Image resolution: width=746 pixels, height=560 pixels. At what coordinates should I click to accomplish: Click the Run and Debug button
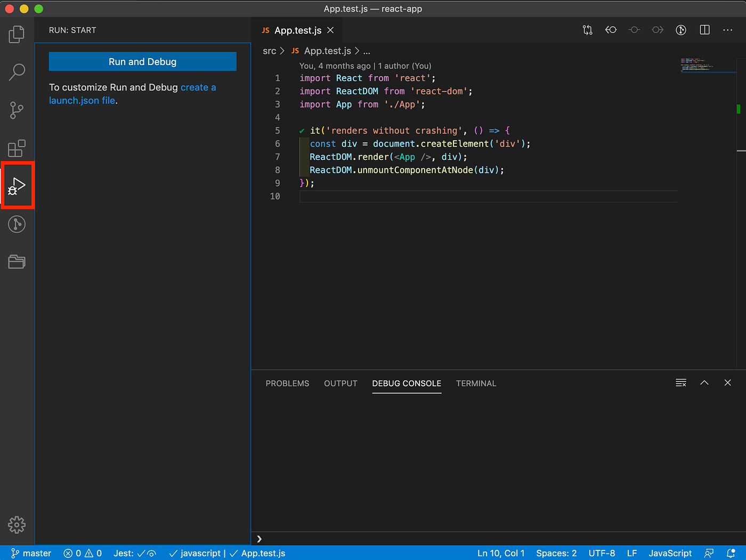(142, 61)
